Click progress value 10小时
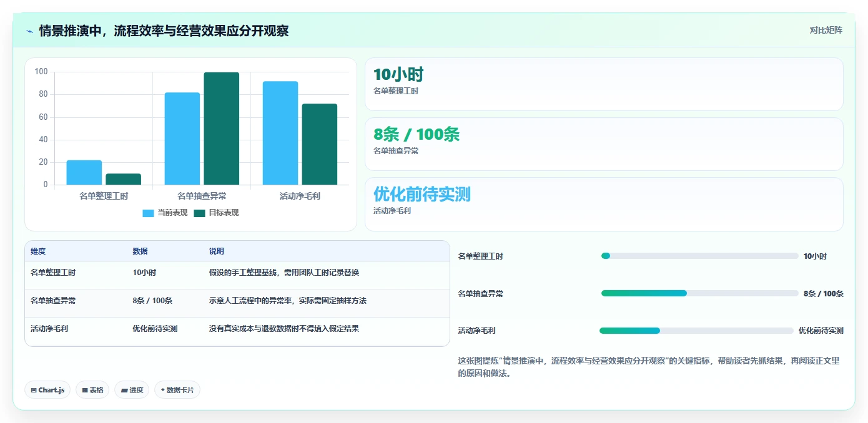The width and height of the screenshot is (868, 423). 815,256
